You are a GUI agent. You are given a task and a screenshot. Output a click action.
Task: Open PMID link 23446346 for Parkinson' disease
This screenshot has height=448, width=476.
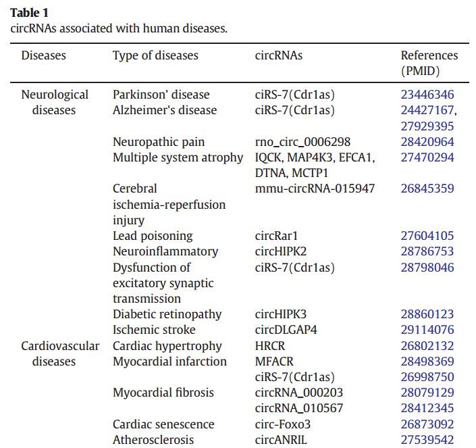click(427, 95)
